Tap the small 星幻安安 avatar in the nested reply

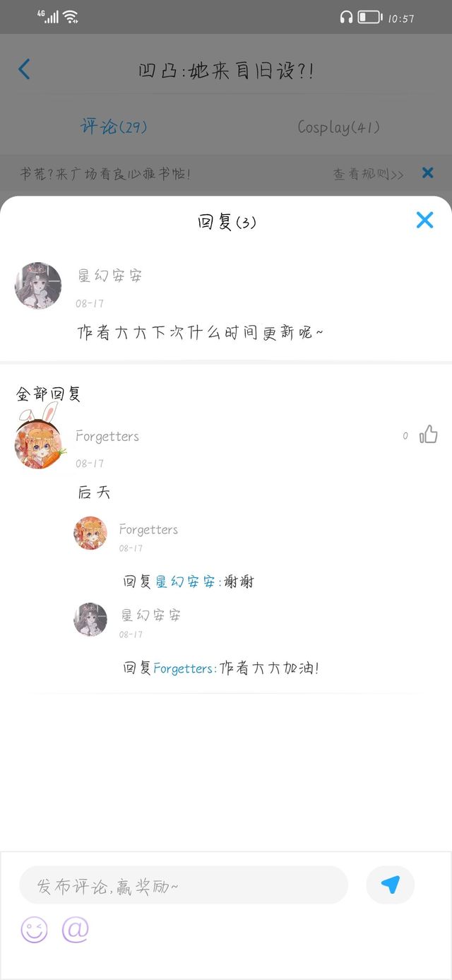tap(90, 620)
